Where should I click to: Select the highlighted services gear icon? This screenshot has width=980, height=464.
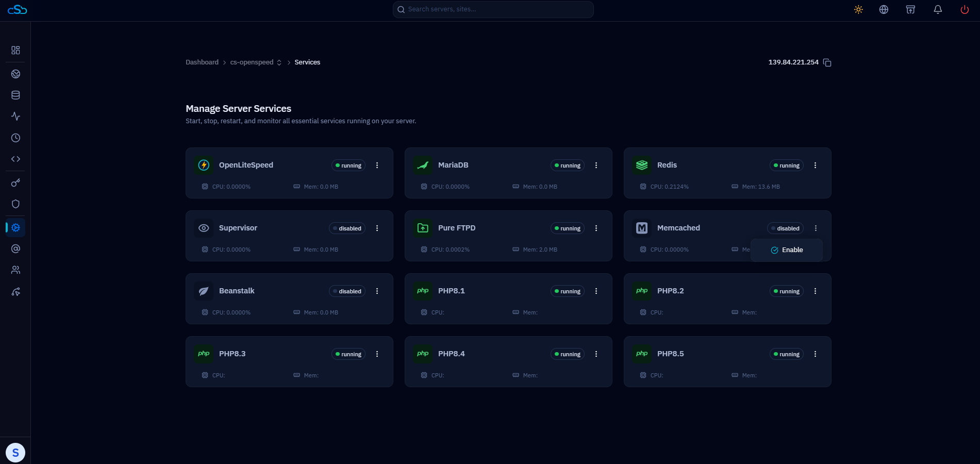click(x=15, y=227)
